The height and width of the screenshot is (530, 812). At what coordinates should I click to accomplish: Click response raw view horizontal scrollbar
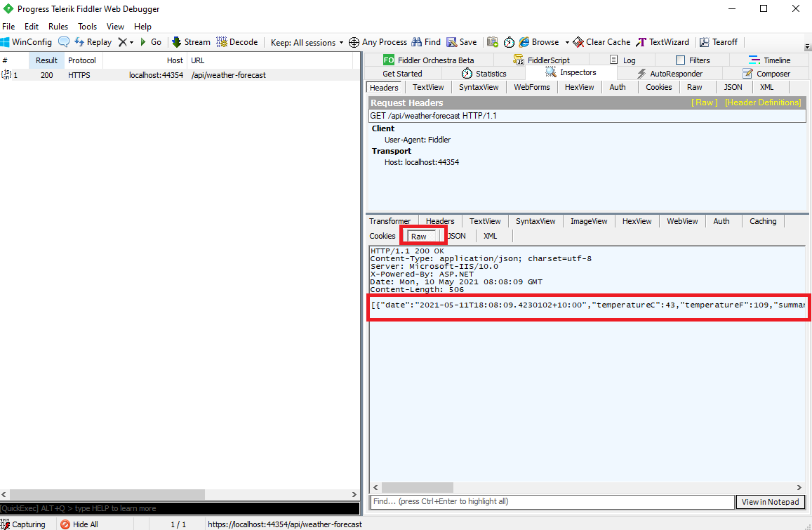(418, 487)
